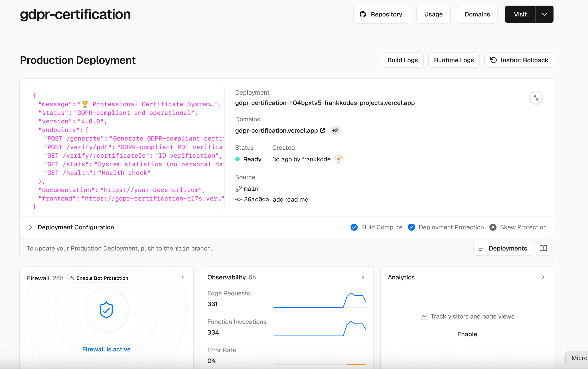588x369 pixels.
Task: Click the activity pulse icon
Action: point(536,98)
